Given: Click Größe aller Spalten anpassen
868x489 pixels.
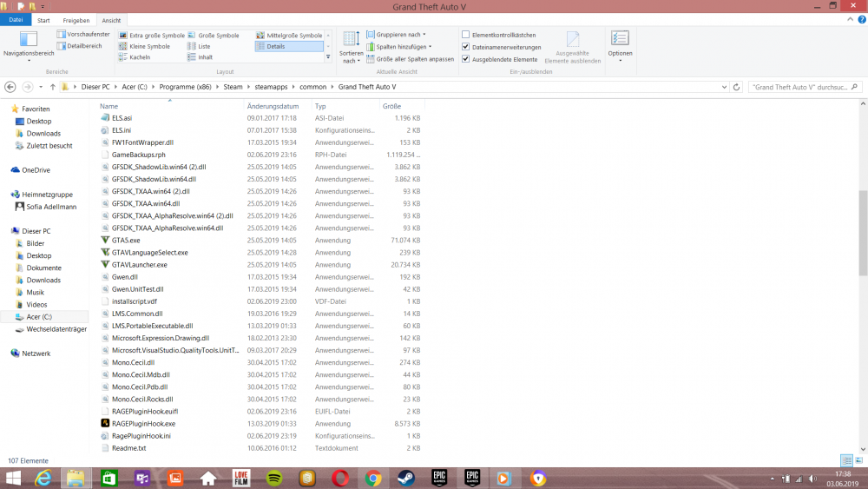Looking at the screenshot, I should coord(411,59).
